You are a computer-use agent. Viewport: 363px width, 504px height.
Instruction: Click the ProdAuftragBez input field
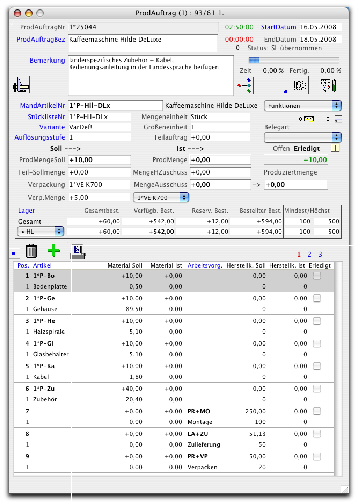(x=143, y=43)
